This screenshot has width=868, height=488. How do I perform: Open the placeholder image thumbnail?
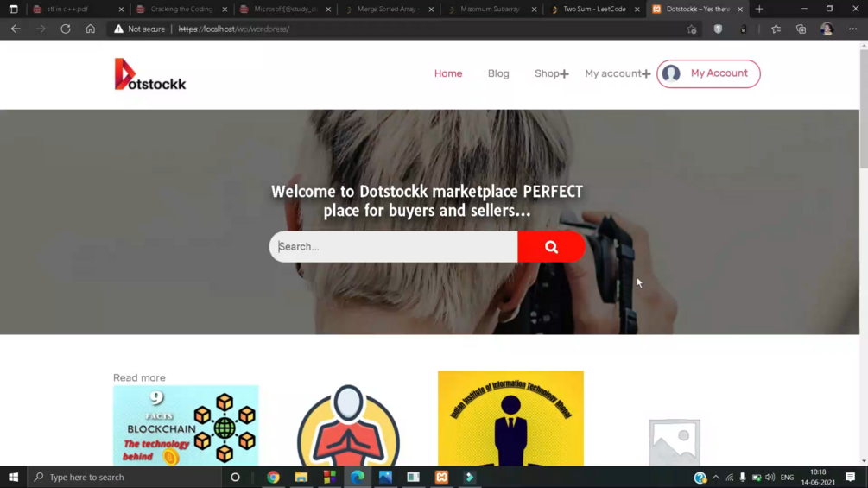[675, 441]
